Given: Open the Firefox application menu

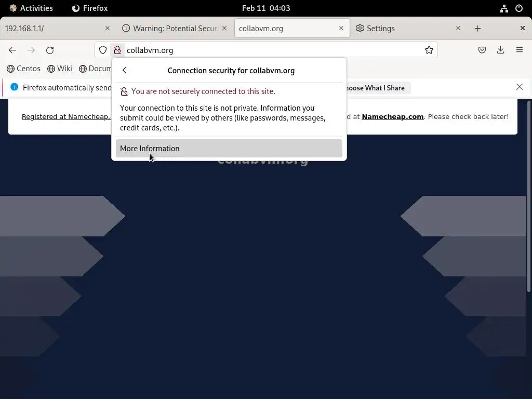Looking at the screenshot, I should (x=520, y=50).
